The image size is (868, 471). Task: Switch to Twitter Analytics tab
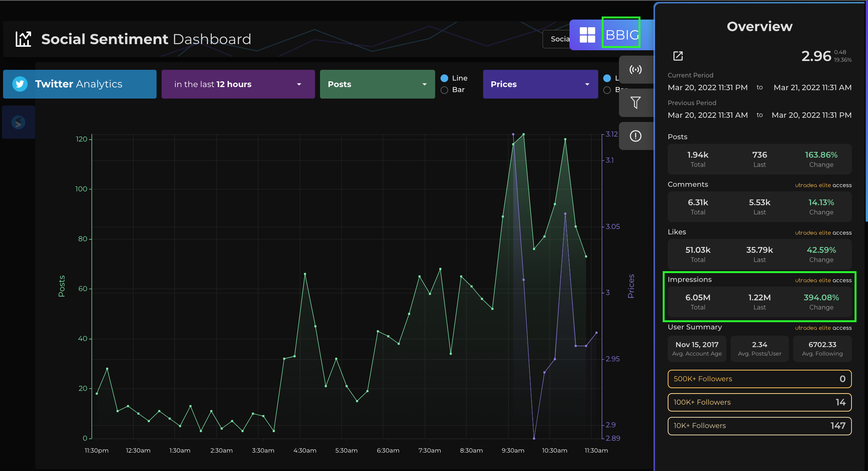(x=80, y=84)
